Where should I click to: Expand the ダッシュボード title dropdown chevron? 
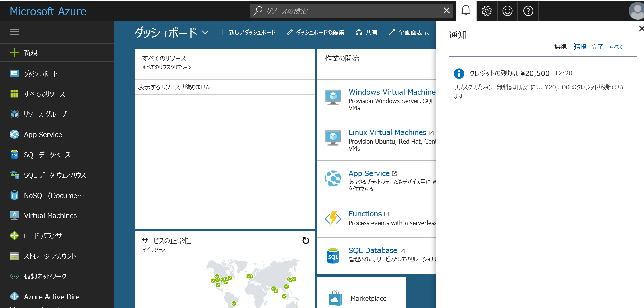(205, 32)
